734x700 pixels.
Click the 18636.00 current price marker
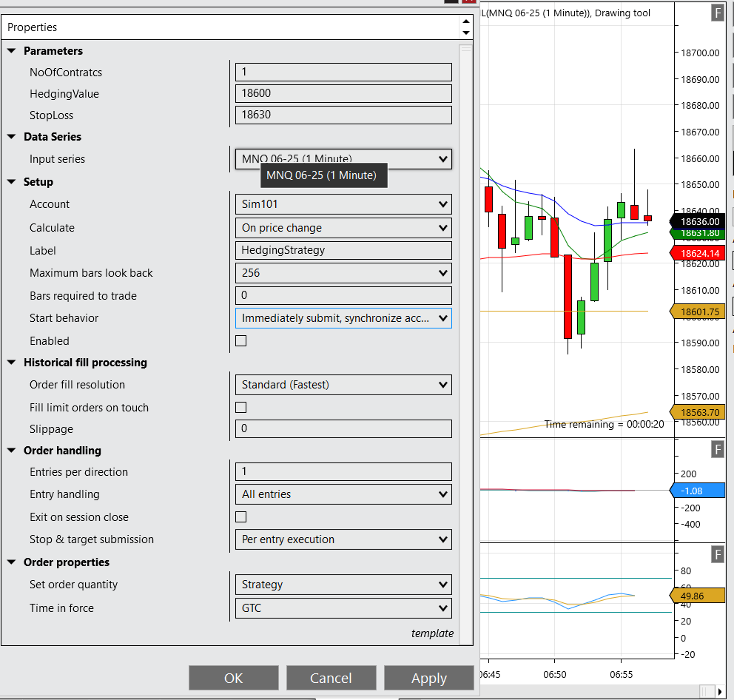698,221
